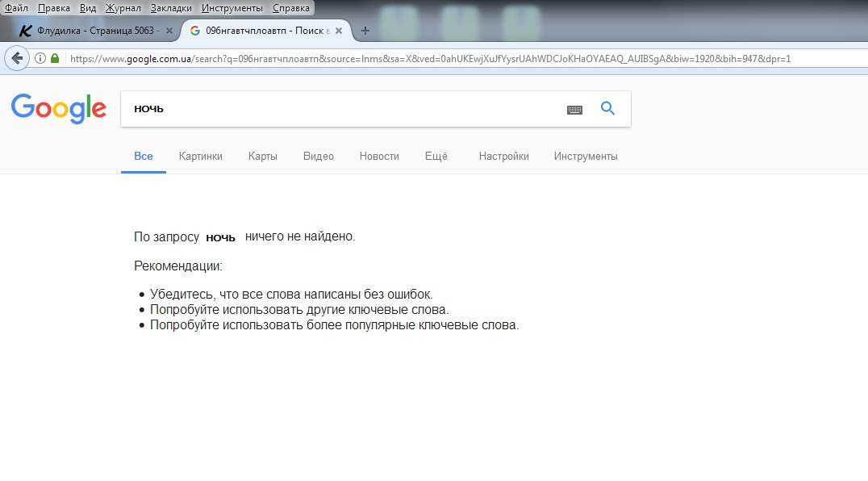Open the Журнал menu
Screen dimensions: 868x481
[x=123, y=7]
